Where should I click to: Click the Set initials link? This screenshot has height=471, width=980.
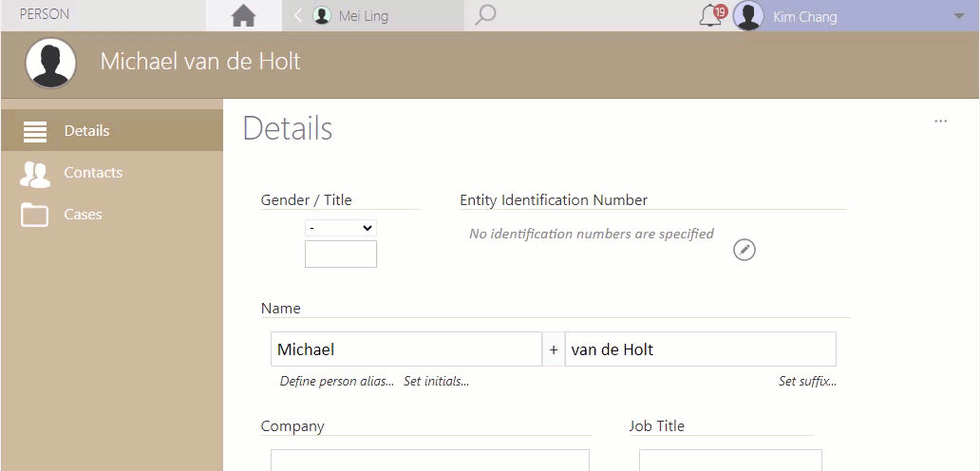436,381
